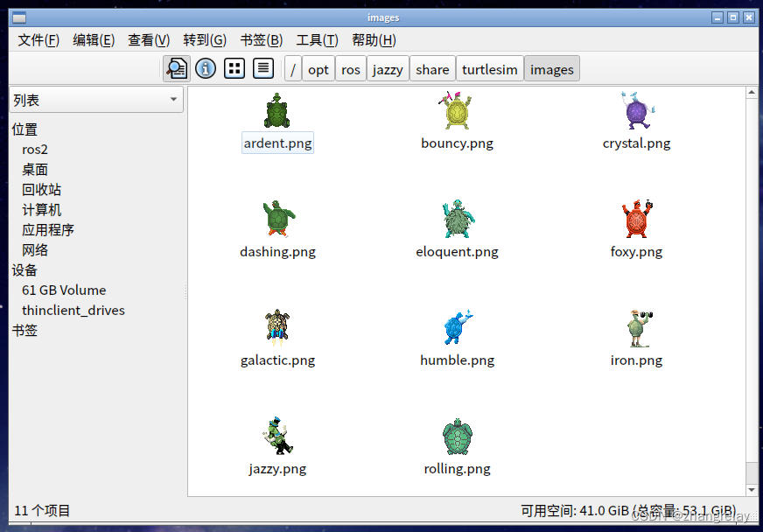Open thinclient_drives device
Screen dimensions: 763x532
(x=73, y=310)
